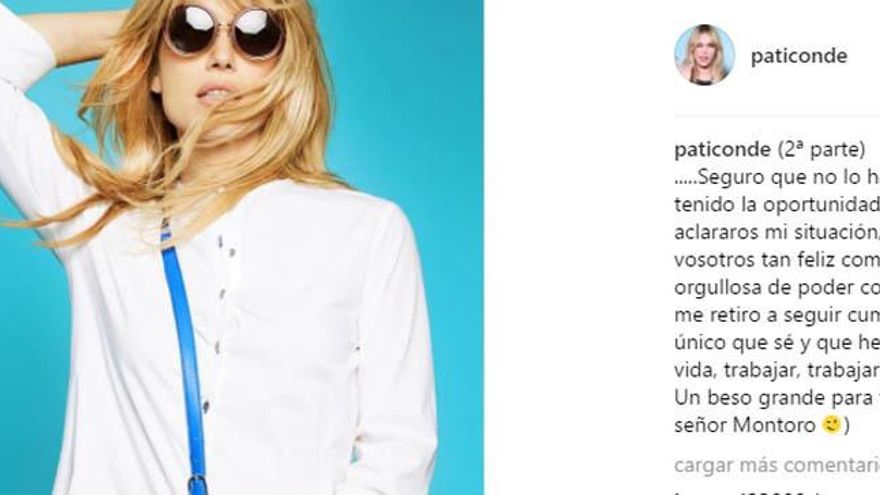Click the caption line starting '.....Seguro que no lo'
Viewport: 880px width, 495px height.
pos(777,177)
